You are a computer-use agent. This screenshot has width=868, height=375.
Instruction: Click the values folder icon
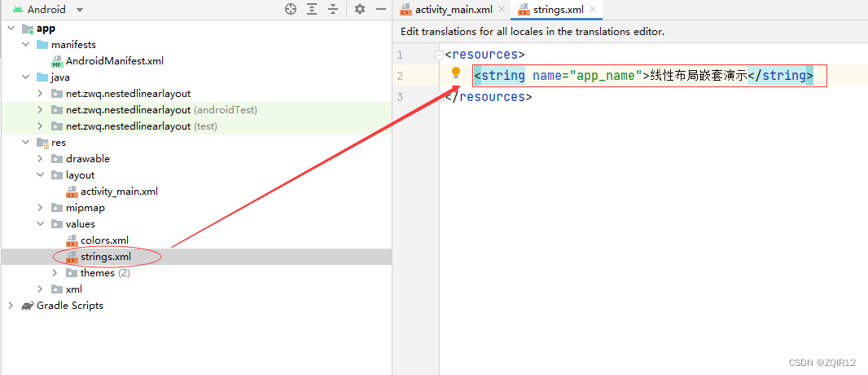point(57,224)
